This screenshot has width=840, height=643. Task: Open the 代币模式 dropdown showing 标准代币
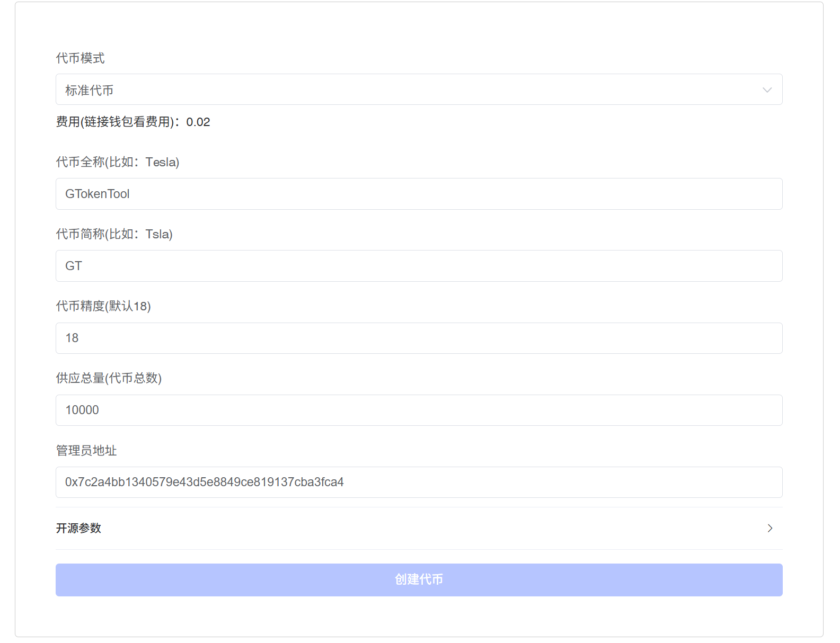point(419,90)
